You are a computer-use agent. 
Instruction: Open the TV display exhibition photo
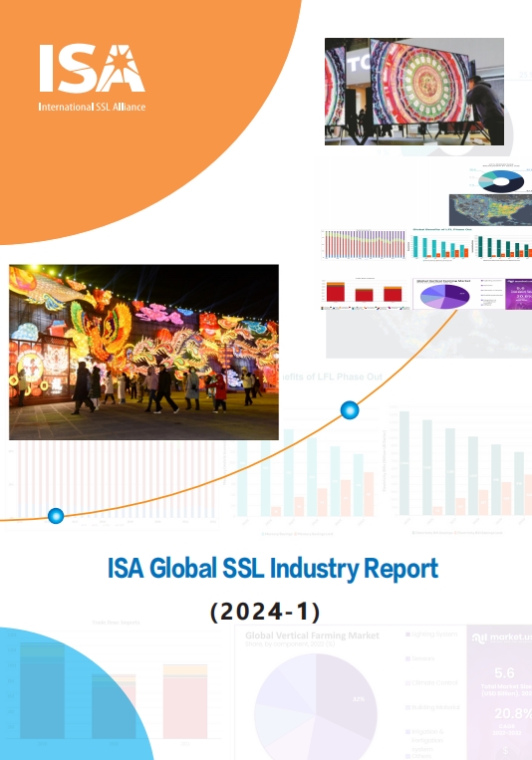click(x=414, y=92)
